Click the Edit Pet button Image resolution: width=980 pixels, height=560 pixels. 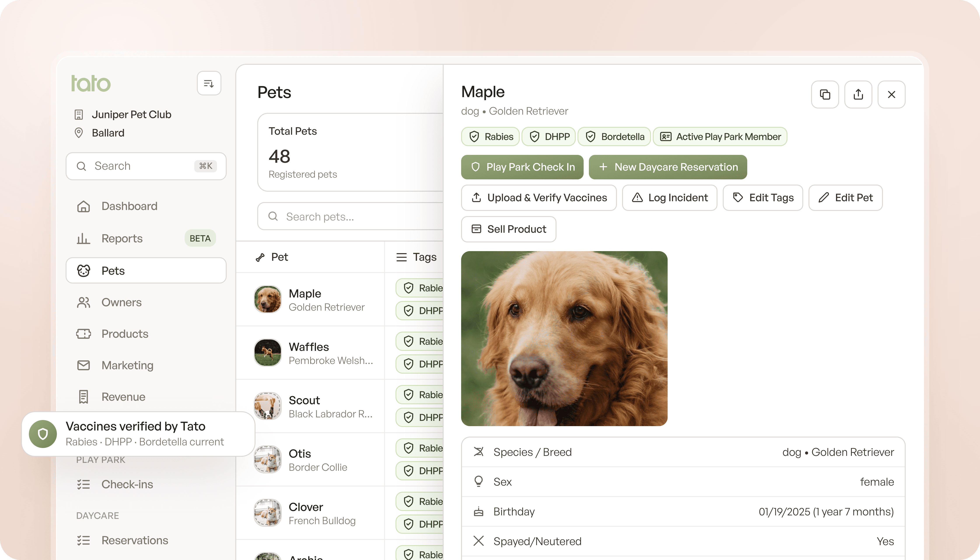click(845, 198)
